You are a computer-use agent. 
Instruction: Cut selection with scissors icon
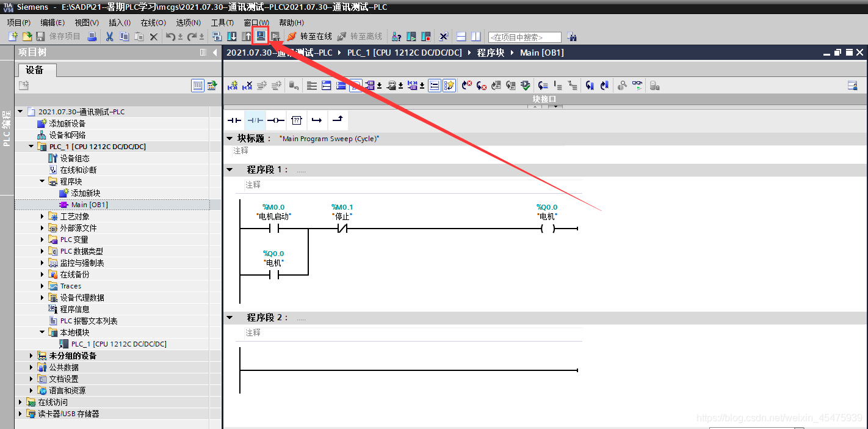pyautogui.click(x=110, y=37)
